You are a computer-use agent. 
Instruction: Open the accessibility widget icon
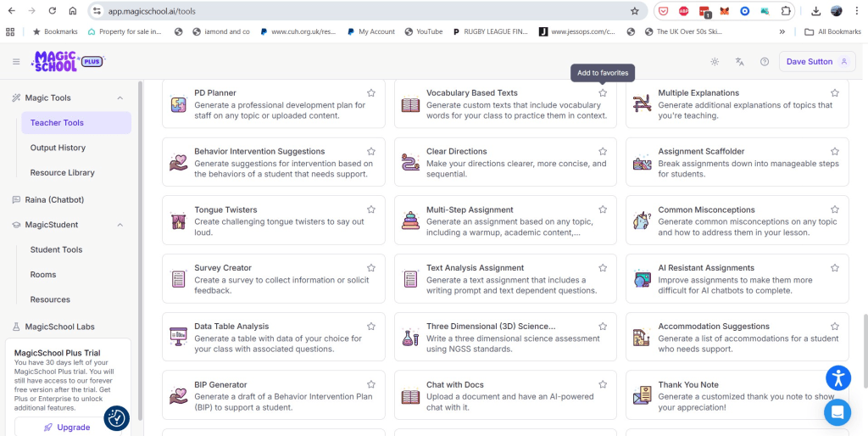point(837,377)
